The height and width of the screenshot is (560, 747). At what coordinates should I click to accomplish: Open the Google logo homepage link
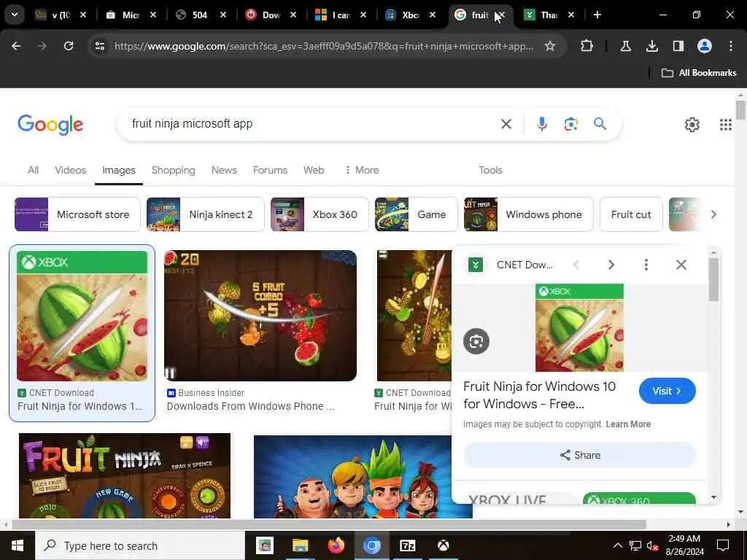(x=50, y=125)
